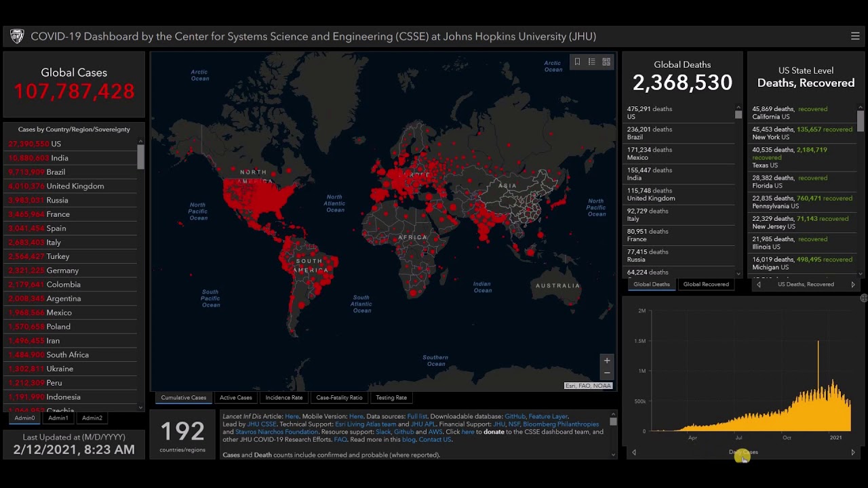Open the Feature Layer link
Viewport: 868px width, 488px height.
[x=548, y=417]
